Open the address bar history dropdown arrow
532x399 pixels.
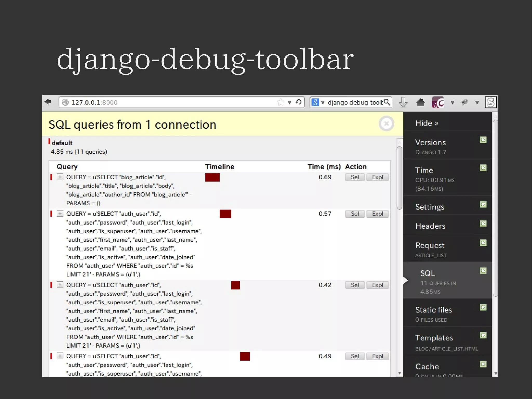coord(289,102)
